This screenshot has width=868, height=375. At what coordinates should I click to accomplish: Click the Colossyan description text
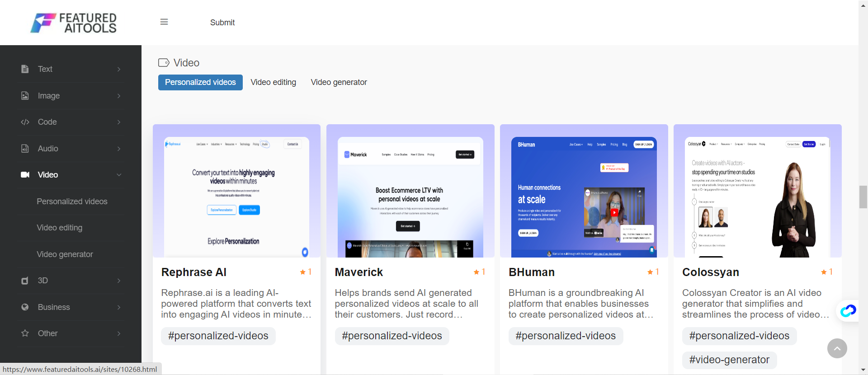756,304
